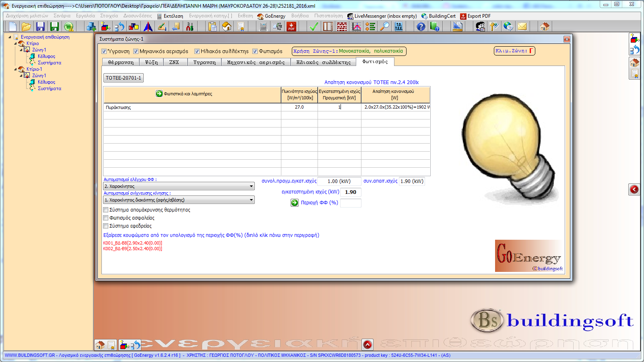Click the red PDF export toolbar icon
The image size is (644, 362).
291,27
